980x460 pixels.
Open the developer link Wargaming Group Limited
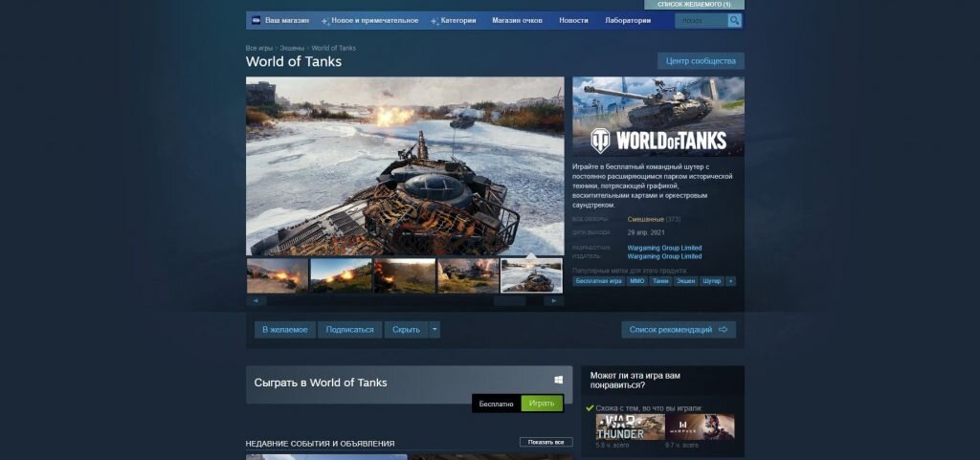pyautogui.click(x=664, y=248)
